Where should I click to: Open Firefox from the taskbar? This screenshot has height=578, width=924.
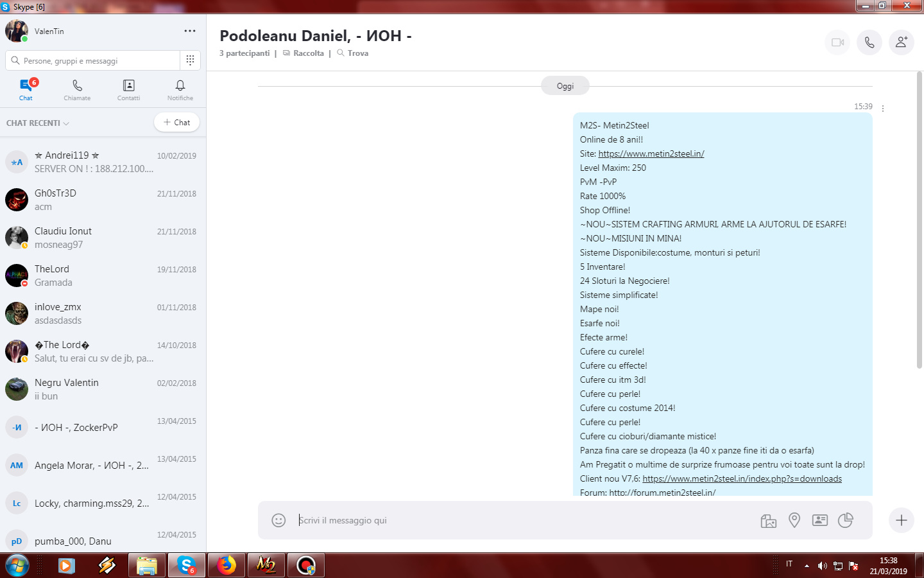pyautogui.click(x=227, y=565)
